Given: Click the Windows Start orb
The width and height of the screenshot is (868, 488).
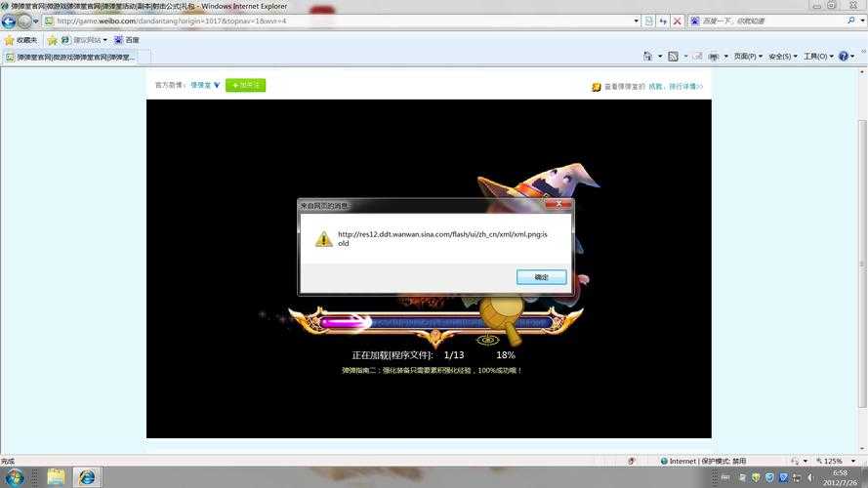Looking at the screenshot, I should [15, 477].
